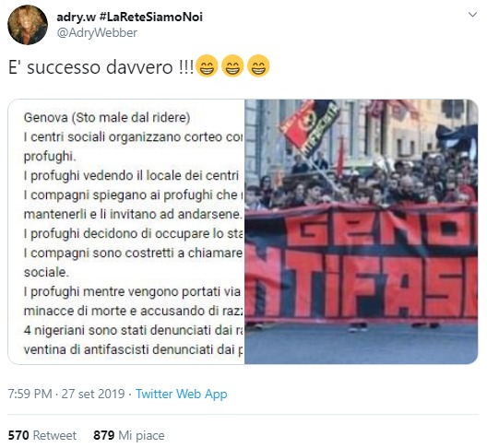View the 879 Mi piace list

129,435
